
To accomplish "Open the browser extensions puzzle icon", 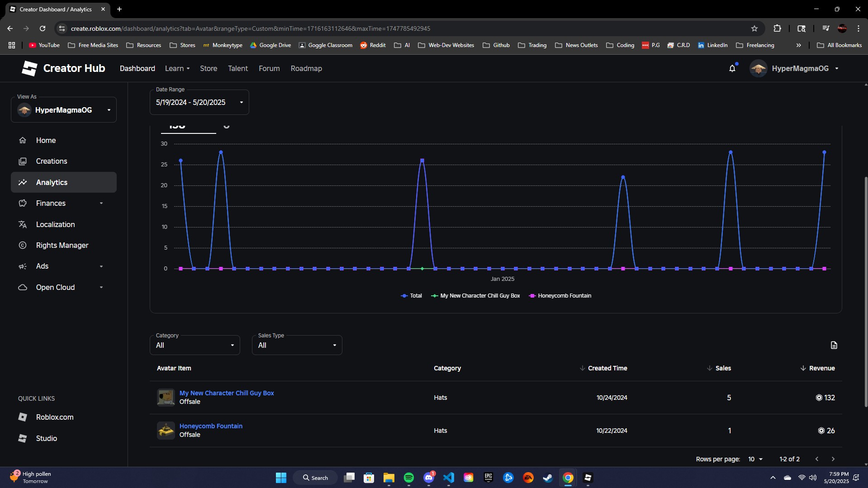I will 777,28.
